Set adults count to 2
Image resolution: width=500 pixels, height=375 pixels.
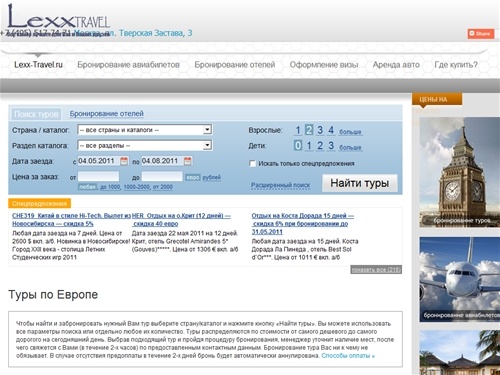(309, 130)
